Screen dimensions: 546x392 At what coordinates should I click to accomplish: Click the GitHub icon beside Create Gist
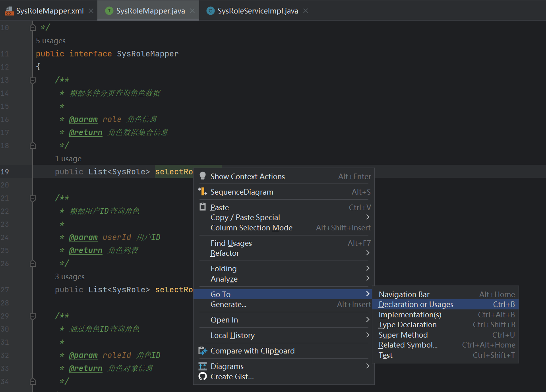[x=203, y=377]
